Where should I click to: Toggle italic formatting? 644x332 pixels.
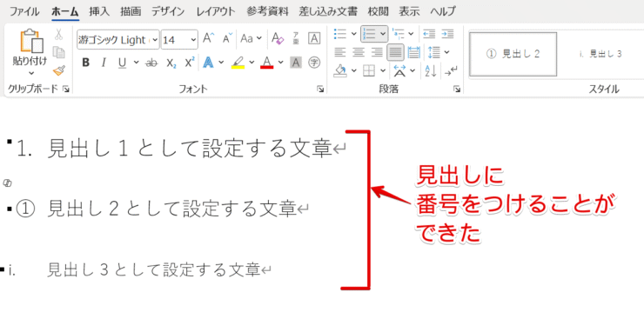pyautogui.click(x=104, y=63)
